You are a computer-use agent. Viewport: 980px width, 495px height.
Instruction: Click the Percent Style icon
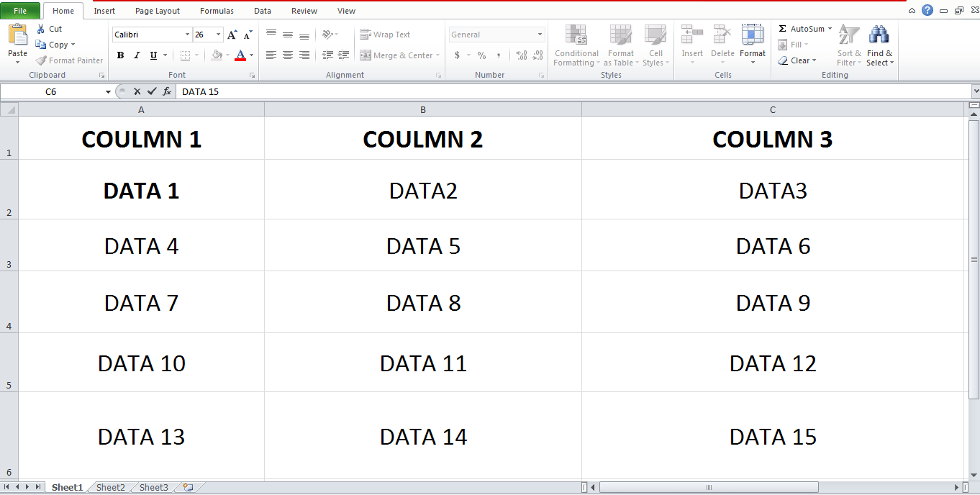click(x=481, y=55)
